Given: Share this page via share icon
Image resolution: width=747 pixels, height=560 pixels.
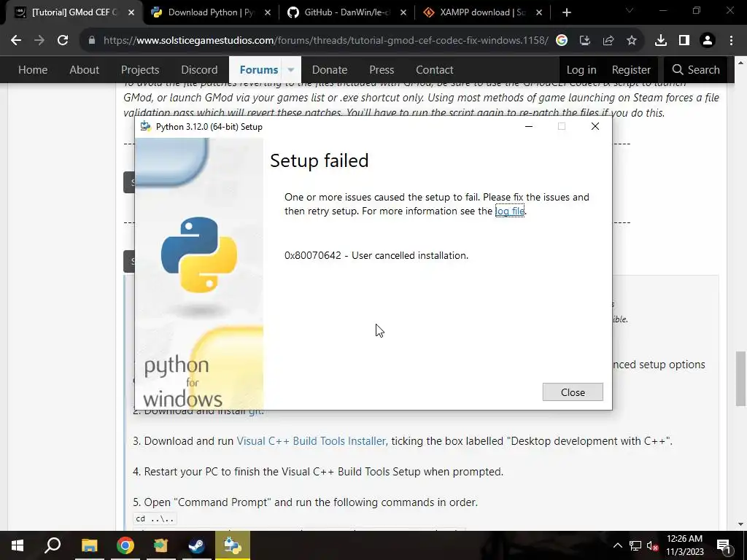Looking at the screenshot, I should coord(608,41).
